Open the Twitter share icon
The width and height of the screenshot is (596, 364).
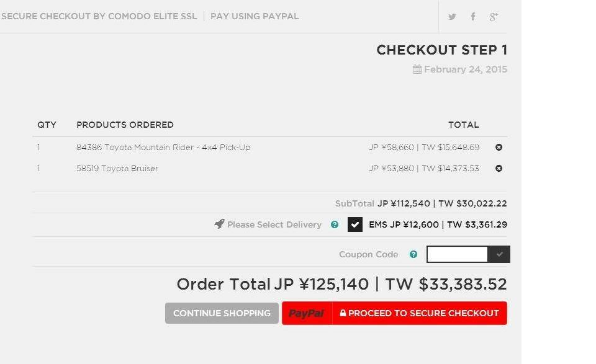(x=452, y=17)
